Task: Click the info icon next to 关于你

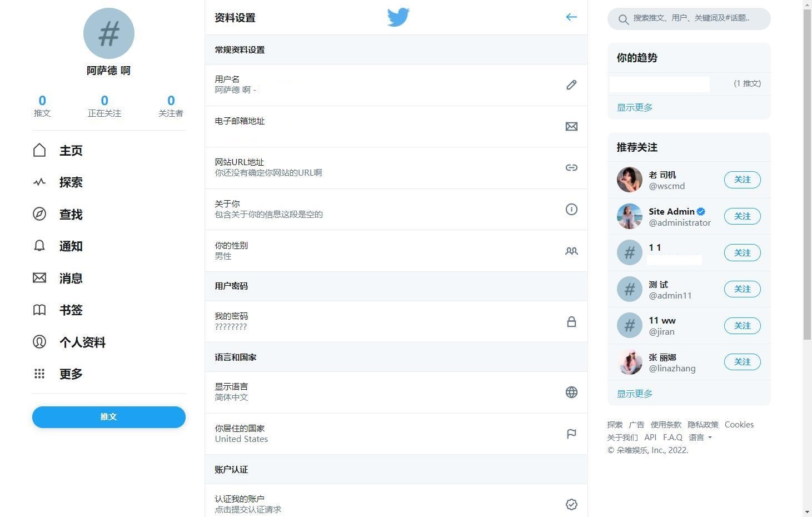Action: (x=571, y=209)
